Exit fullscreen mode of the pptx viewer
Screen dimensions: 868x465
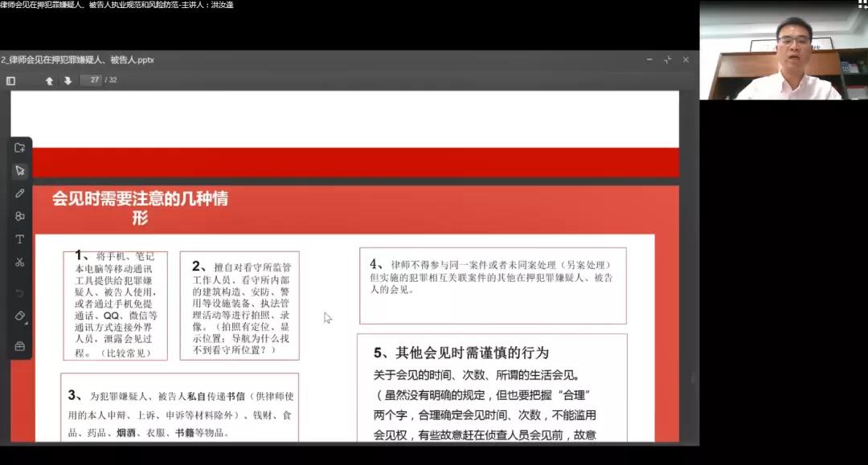667,60
